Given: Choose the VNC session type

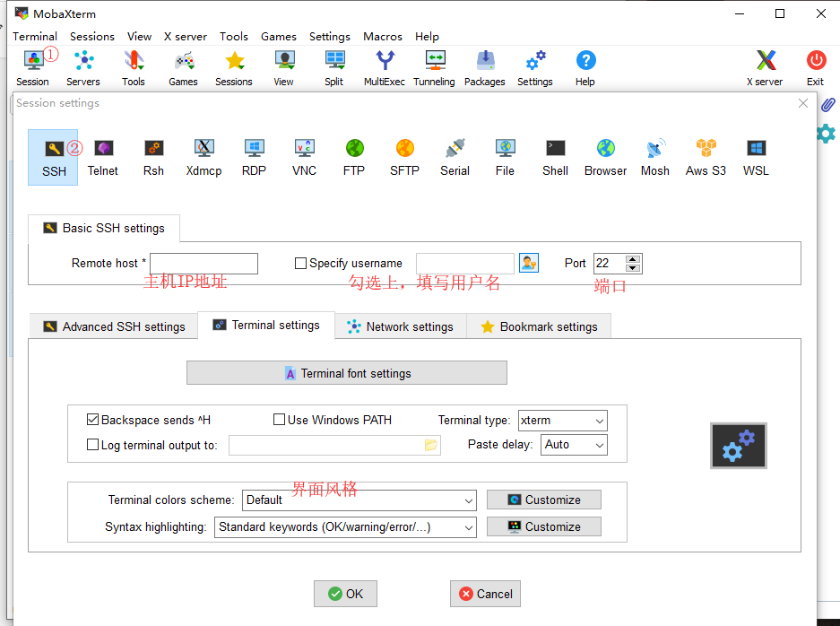Looking at the screenshot, I should [304, 158].
